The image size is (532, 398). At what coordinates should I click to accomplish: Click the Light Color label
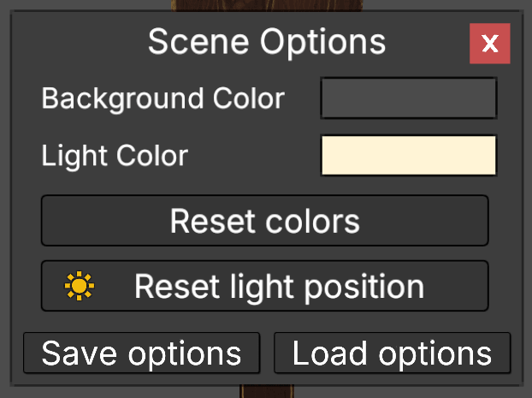(x=115, y=156)
